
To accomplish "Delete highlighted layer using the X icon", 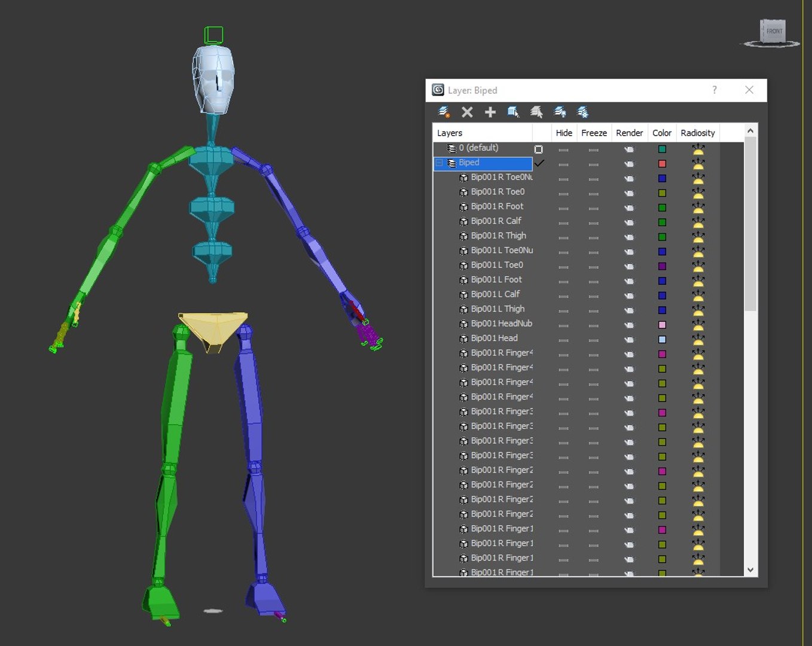I will pyautogui.click(x=467, y=112).
